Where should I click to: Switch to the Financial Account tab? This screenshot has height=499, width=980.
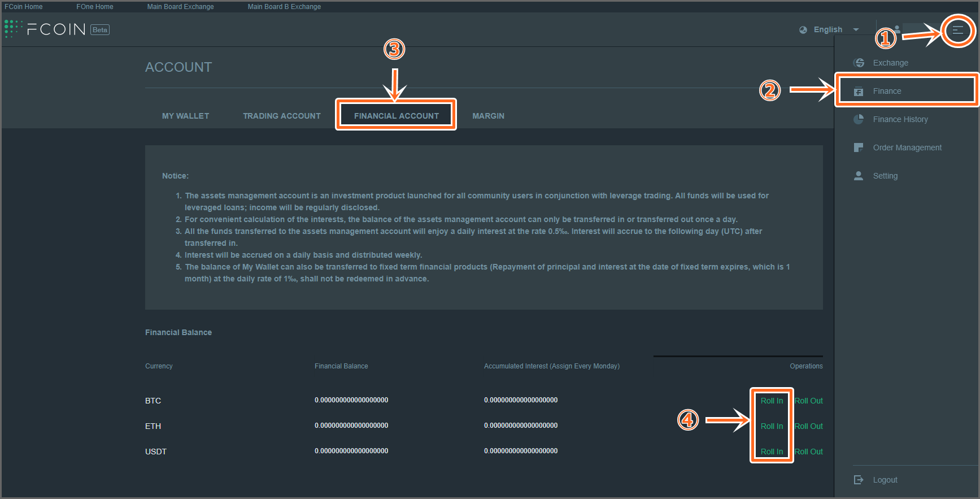click(396, 116)
